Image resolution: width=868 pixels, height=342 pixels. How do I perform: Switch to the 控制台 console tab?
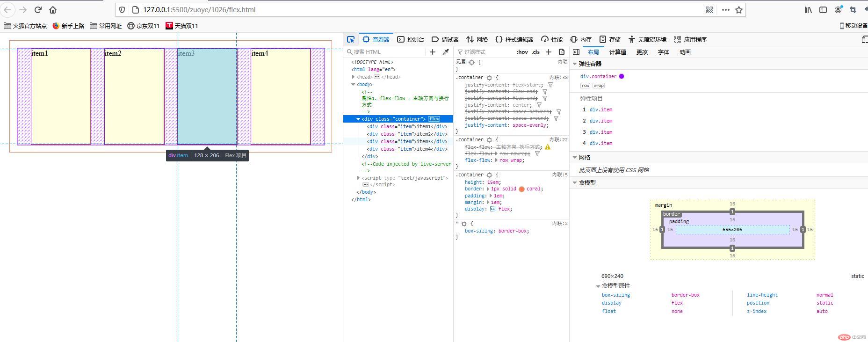pos(411,39)
